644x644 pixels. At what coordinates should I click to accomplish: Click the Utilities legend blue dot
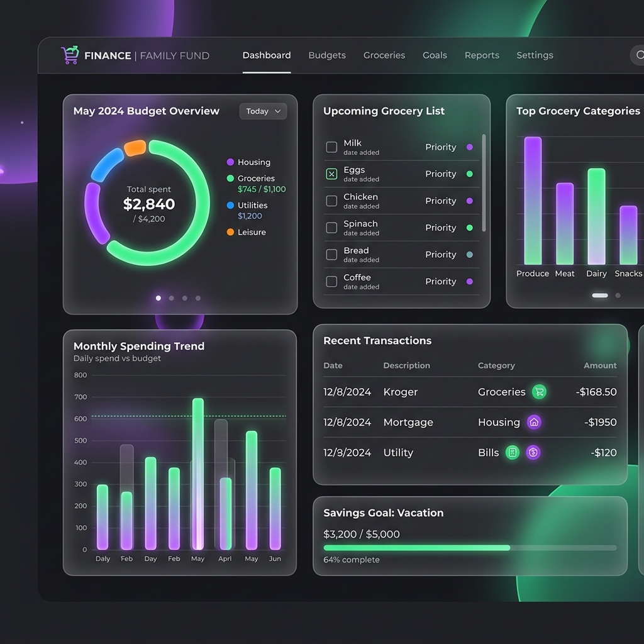pyautogui.click(x=230, y=206)
